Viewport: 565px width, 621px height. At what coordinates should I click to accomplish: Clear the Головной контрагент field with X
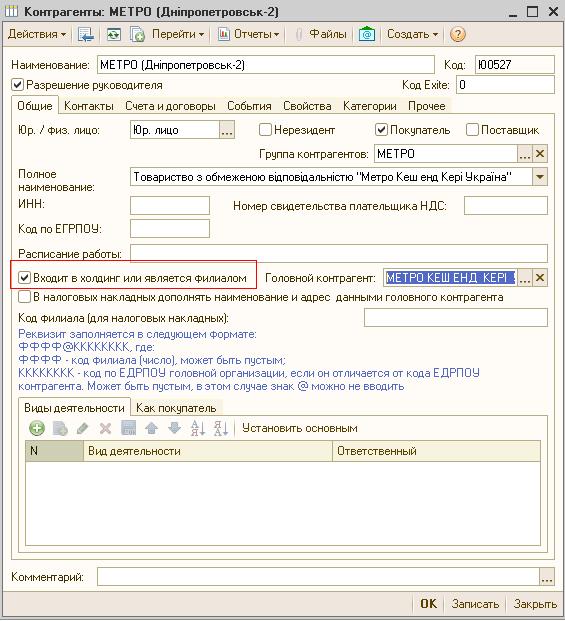(x=540, y=278)
